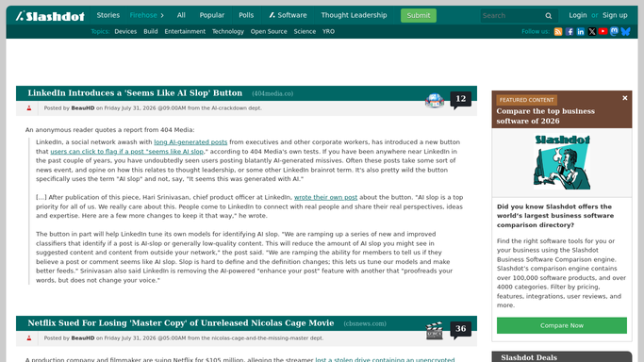The height and width of the screenshot is (362, 644).
Task: Click the topic icon on the LinkedIn story
Action: tap(435, 100)
